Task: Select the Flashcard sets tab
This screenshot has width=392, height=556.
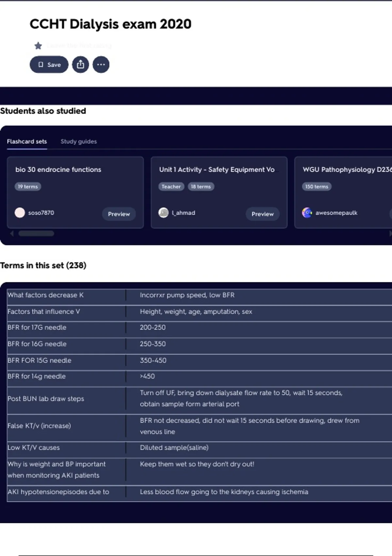Action: click(27, 142)
